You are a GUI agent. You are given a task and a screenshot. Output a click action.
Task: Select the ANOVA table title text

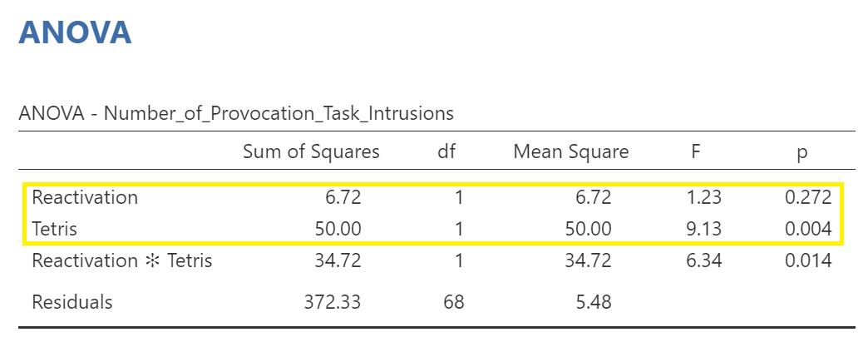click(x=236, y=114)
